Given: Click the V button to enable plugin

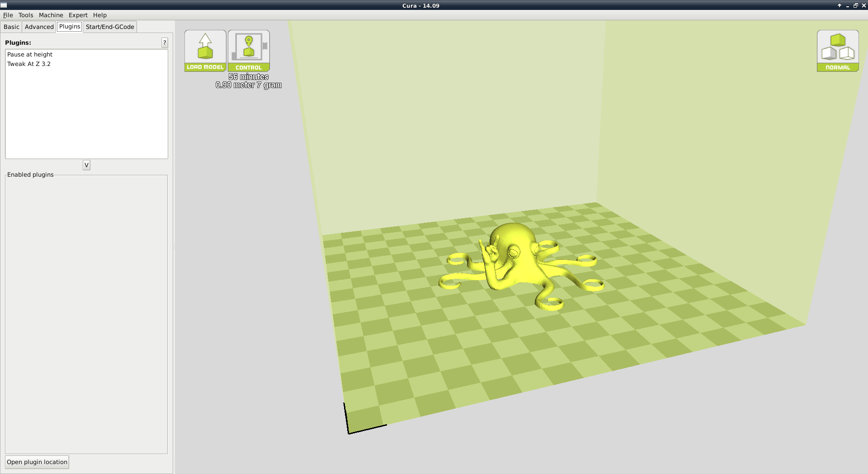Looking at the screenshot, I should point(86,165).
